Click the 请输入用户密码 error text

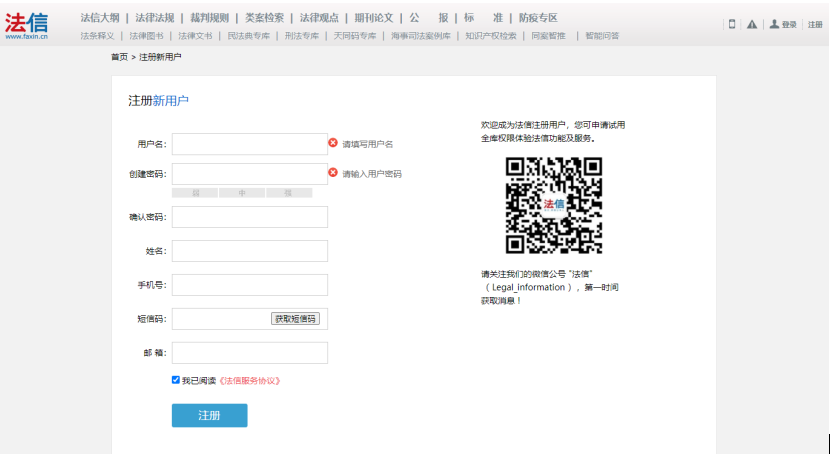pos(372,174)
